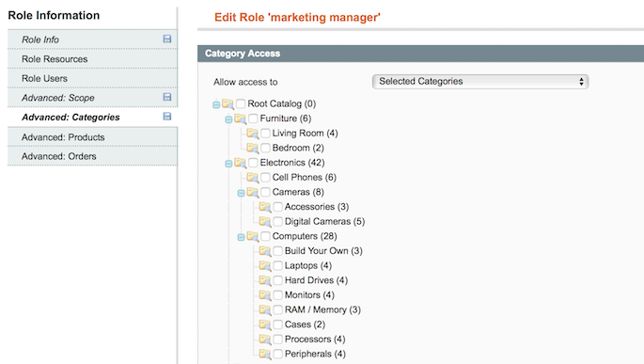Image resolution: width=644 pixels, height=364 pixels.
Task: Switch to Role Resources tab
Action: [92, 58]
